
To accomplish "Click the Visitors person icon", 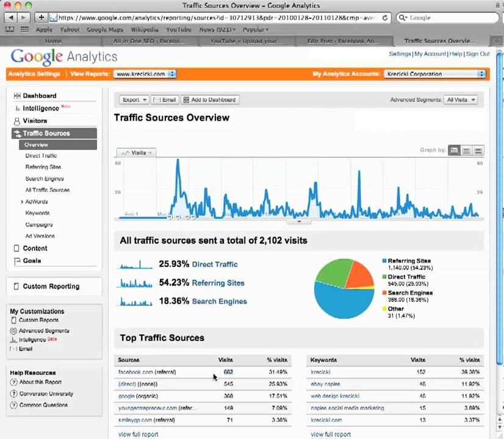I will 18,121.
